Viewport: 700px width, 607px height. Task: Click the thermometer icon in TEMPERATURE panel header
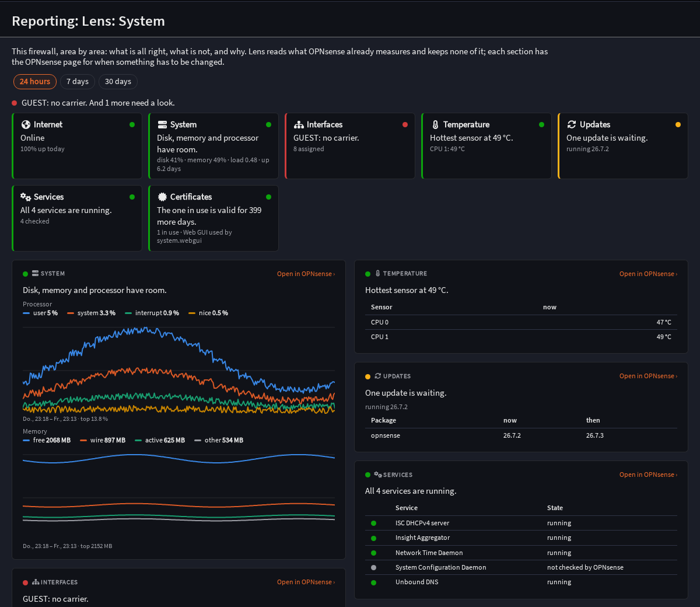tap(378, 273)
